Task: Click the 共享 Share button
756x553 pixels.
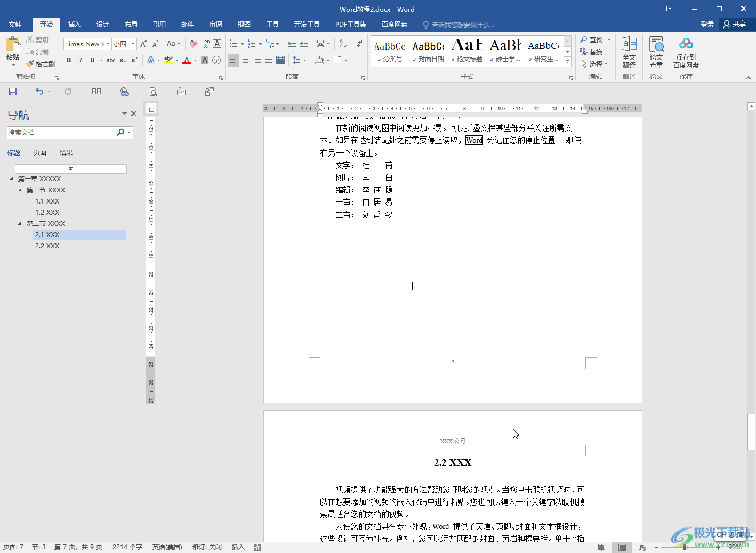Action: [734, 24]
